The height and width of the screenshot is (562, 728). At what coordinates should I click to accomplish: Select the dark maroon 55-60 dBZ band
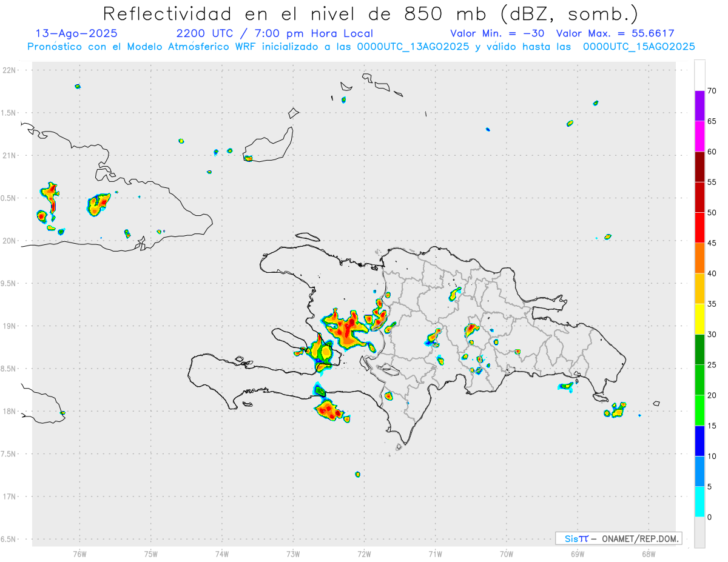click(x=699, y=167)
